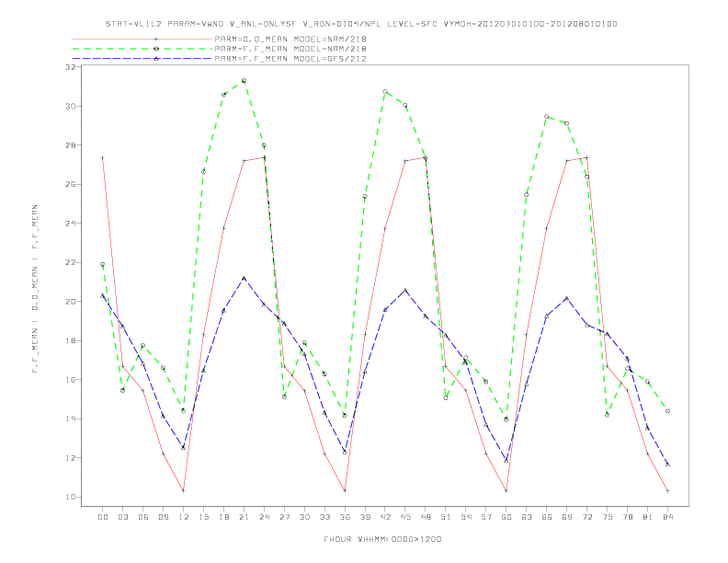This screenshot has height=563, width=728.
Task: Click y-axis tick label 10
Action: pyautogui.click(x=71, y=497)
